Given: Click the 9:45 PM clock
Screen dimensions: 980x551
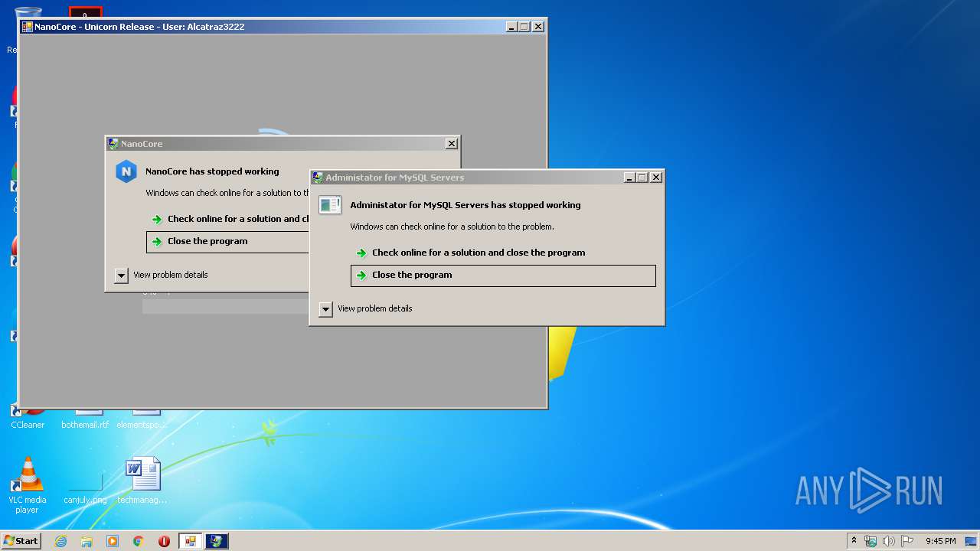Looking at the screenshot, I should click(940, 541).
